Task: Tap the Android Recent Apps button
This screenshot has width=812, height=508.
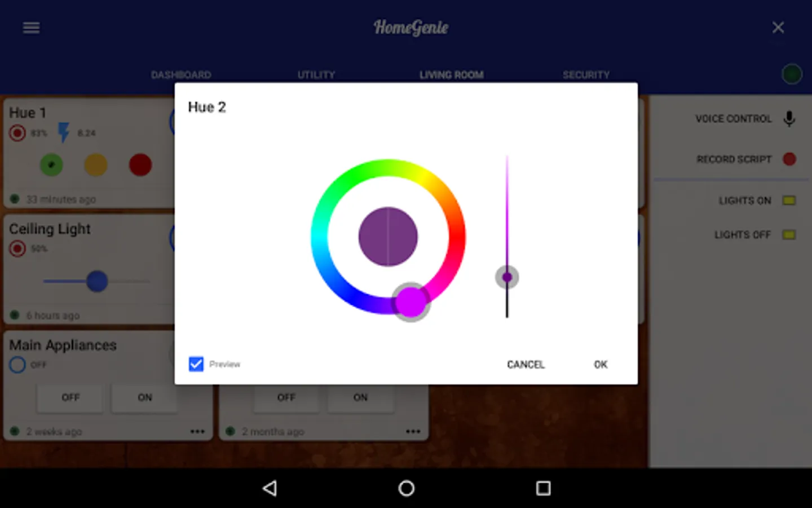Action: 543,488
